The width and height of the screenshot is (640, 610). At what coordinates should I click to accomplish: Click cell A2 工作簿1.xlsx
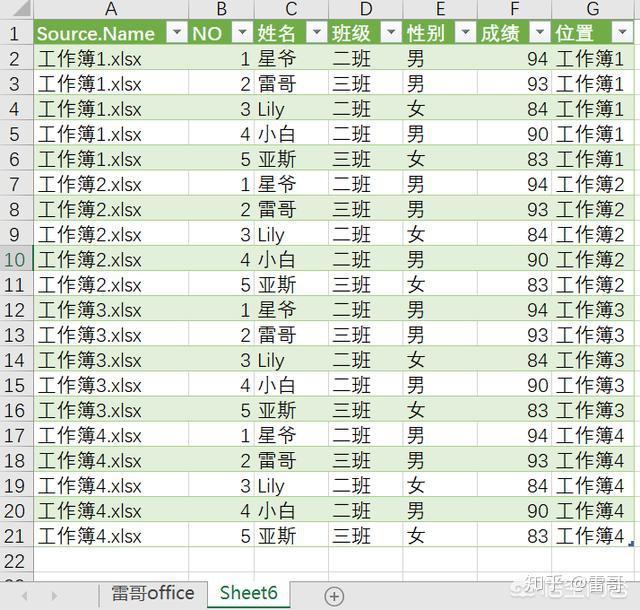coord(111,58)
